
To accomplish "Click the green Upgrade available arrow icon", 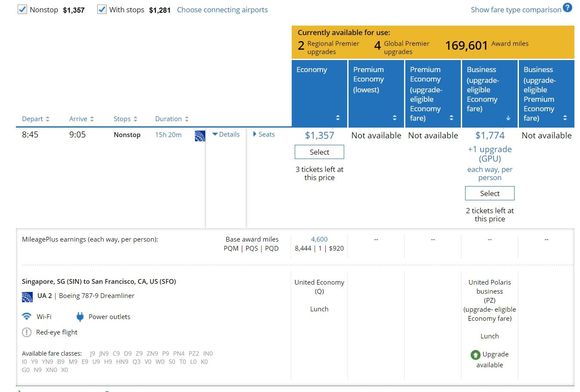I will (475, 355).
